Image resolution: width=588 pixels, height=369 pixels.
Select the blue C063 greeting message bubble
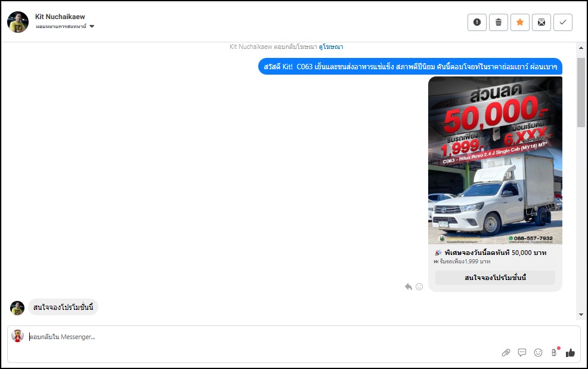410,66
